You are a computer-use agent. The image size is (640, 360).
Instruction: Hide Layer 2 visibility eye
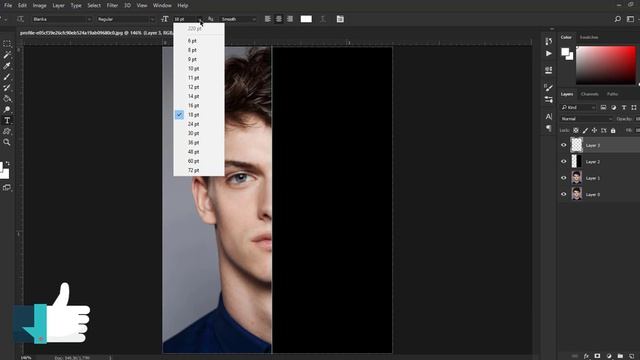(564, 161)
